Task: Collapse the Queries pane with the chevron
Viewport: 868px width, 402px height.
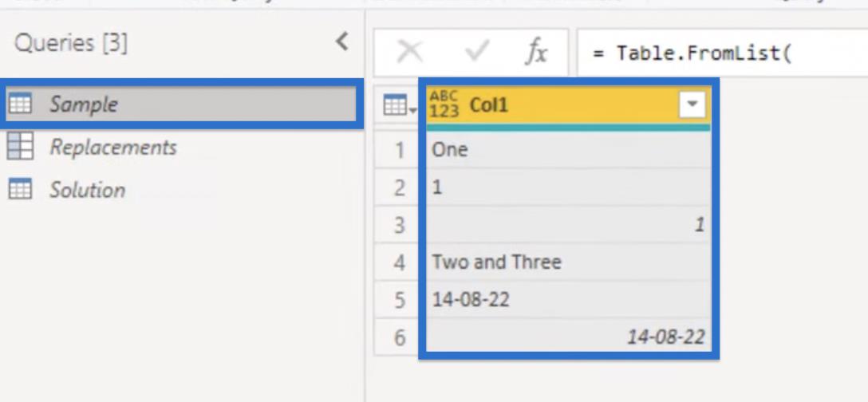Action: (x=343, y=41)
